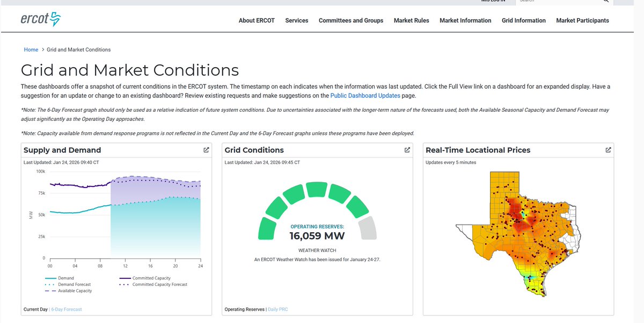
Task: Click Supply and Demand Last Updated timestamp
Action: [x=62, y=162]
